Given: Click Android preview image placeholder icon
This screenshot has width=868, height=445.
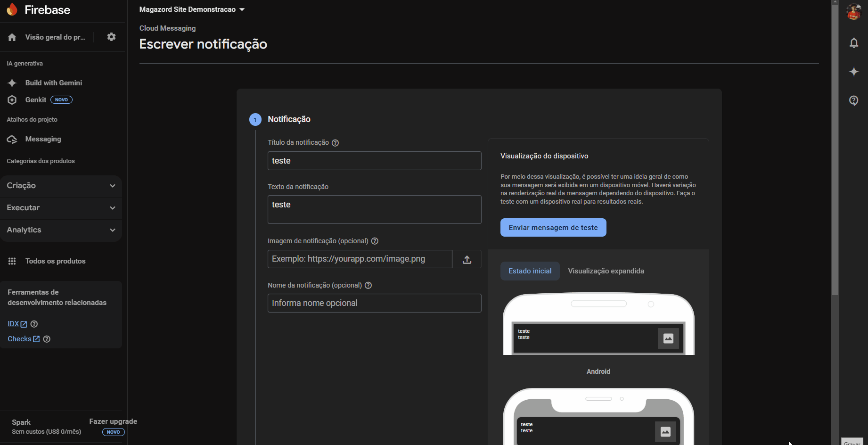Looking at the screenshot, I should click(668, 338).
